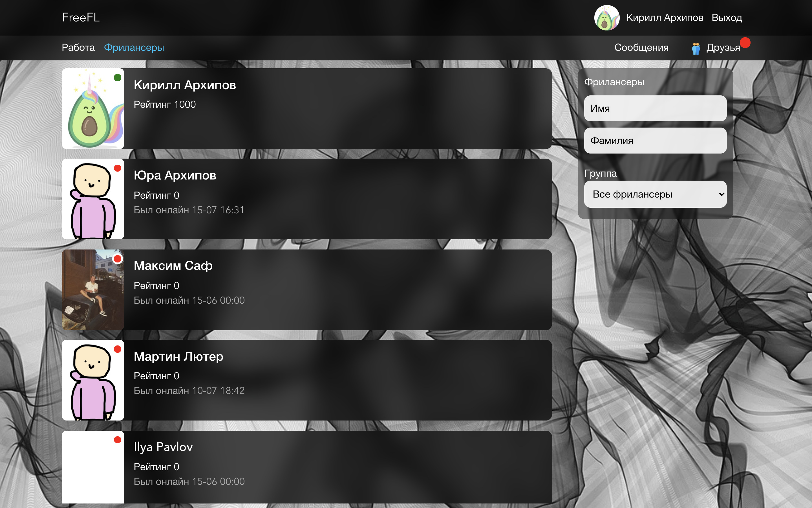Screen dimensions: 812x508
Task: Open Кирилл Архипов avocado unicorn avatar card
Action: [x=93, y=109]
